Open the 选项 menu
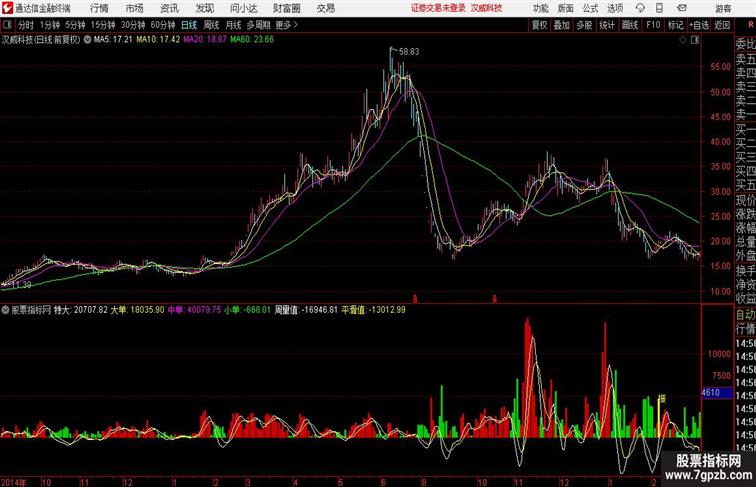756x487 pixels. tap(615, 8)
